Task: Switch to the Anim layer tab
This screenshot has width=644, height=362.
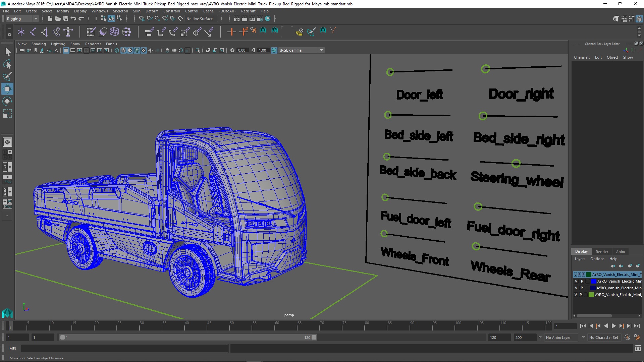Action: [620, 251]
